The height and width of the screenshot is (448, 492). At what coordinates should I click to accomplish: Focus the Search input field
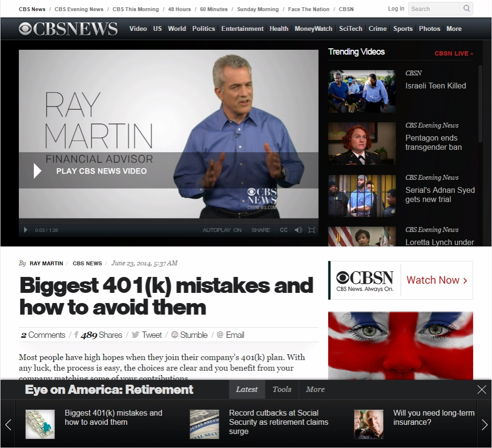[x=436, y=9]
